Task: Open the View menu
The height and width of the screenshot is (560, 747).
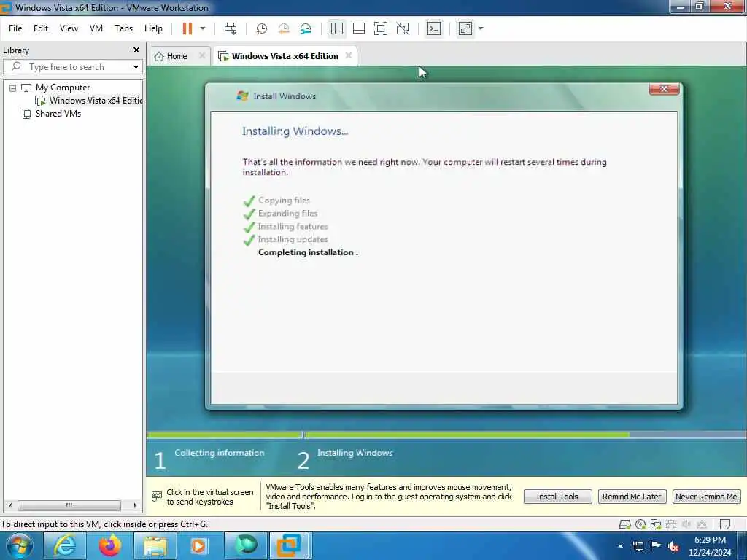Action: (69, 28)
